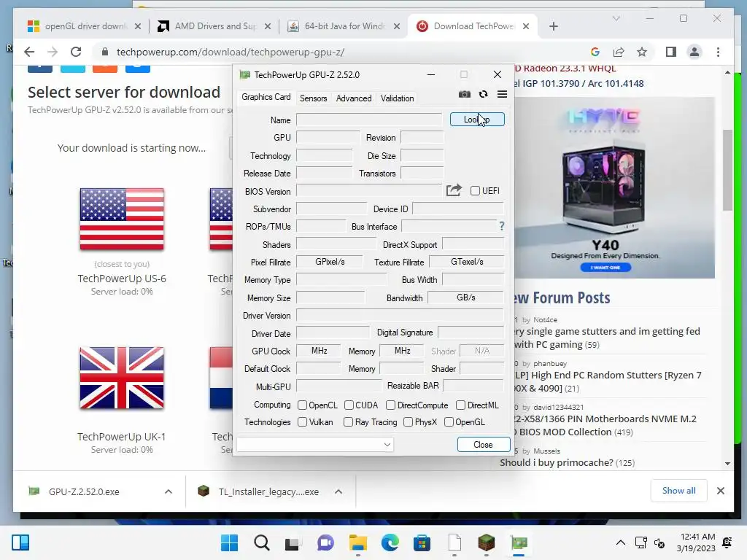The height and width of the screenshot is (560, 747).
Task: Click the share page icon in address bar
Action: click(x=619, y=52)
